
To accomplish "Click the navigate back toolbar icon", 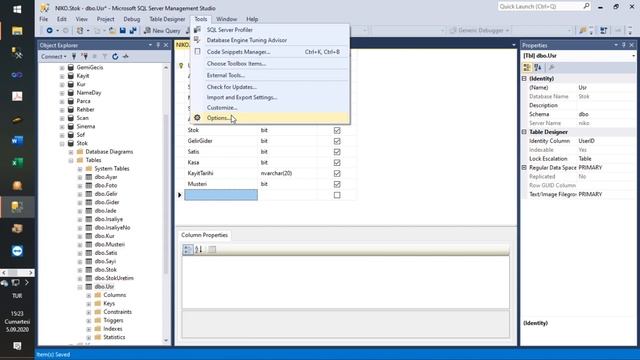I will click(x=49, y=31).
